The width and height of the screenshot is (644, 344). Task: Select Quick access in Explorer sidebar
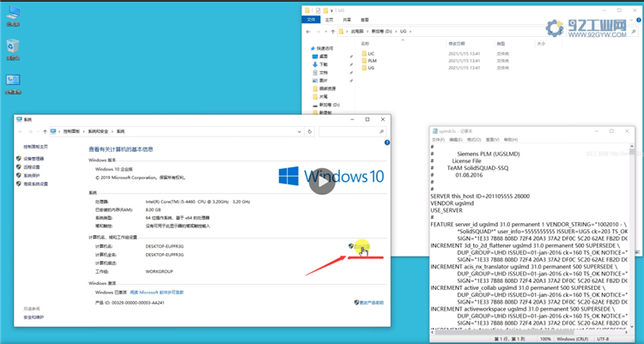(322, 48)
